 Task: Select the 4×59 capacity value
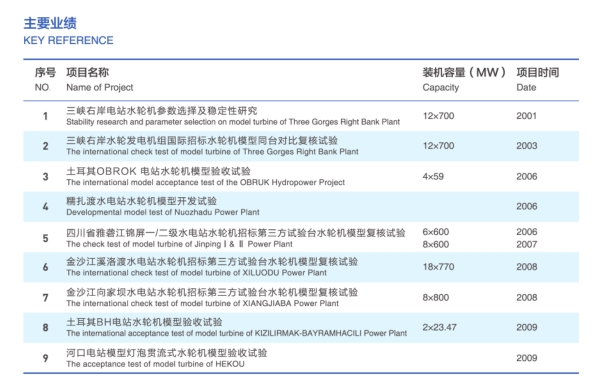tap(433, 176)
